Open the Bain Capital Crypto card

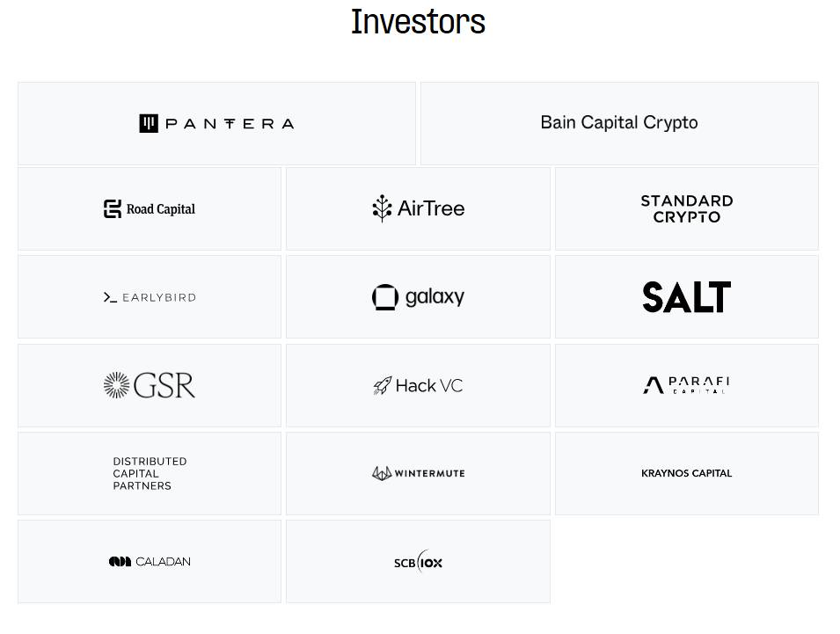pos(619,124)
